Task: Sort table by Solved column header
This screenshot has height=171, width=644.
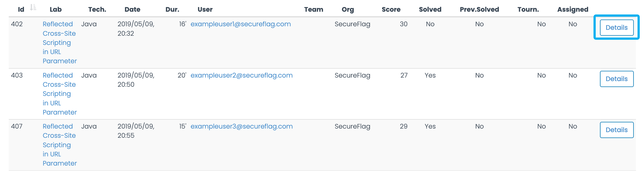Action: click(430, 9)
